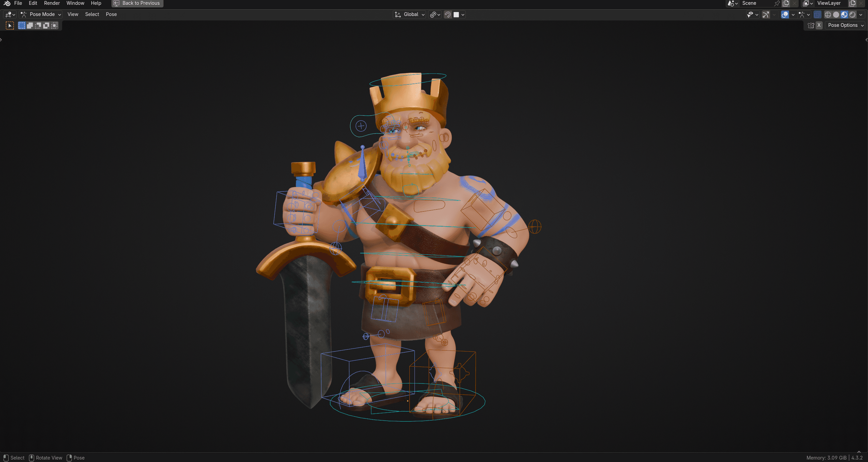Viewport: 868px width, 462px height.
Task: Open the selectability and visibility dropdown
Action: 752,15
